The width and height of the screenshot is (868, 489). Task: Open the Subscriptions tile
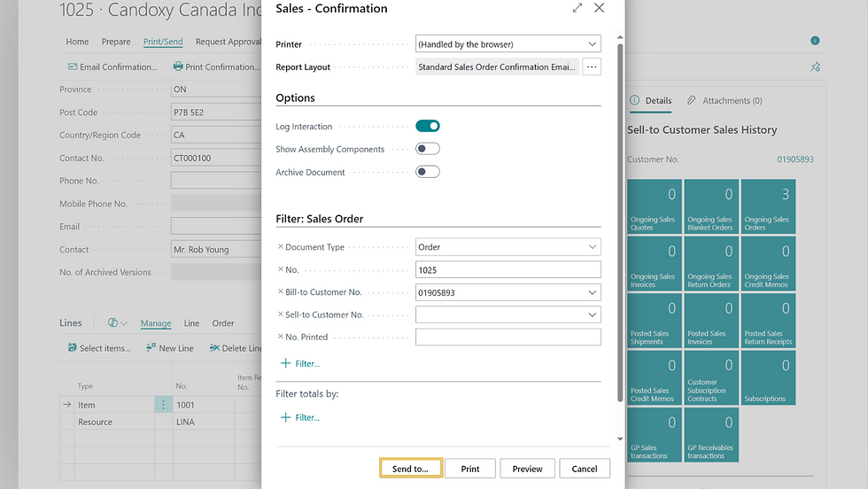pos(769,377)
